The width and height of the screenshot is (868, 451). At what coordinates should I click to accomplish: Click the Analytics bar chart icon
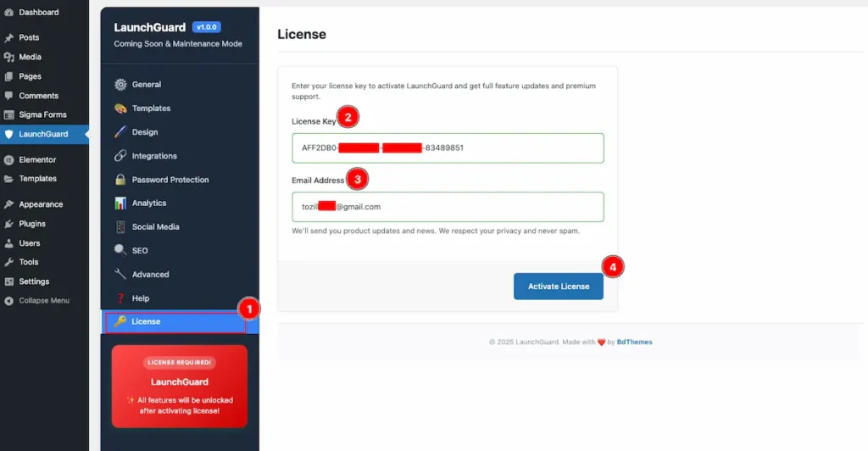tap(120, 203)
